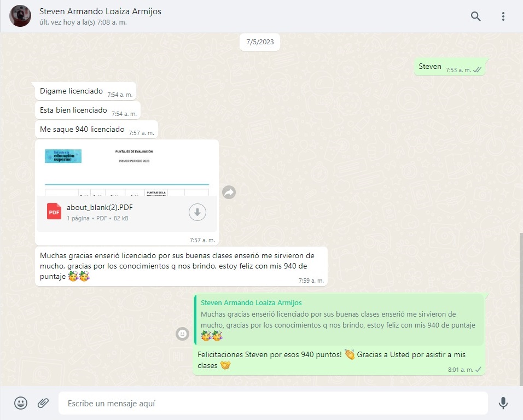Screen dimensions: 523x420
Task: Open the PDF document preview thumbnail
Action: (x=126, y=167)
